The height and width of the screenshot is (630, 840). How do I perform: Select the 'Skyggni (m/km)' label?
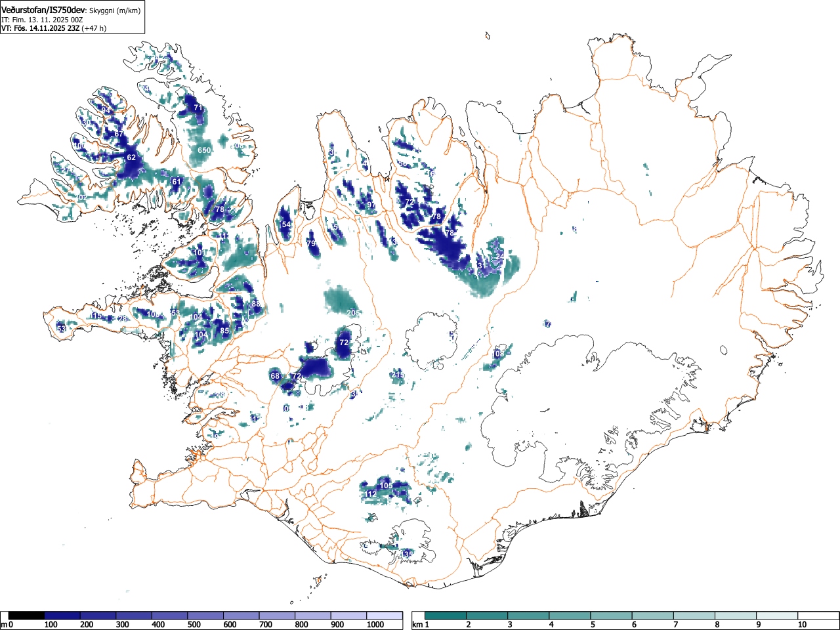coord(115,10)
